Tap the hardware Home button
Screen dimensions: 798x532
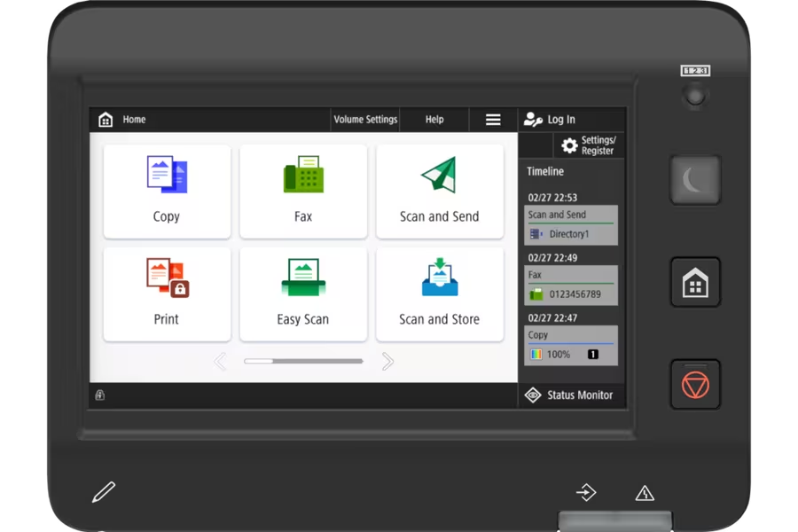click(x=695, y=283)
